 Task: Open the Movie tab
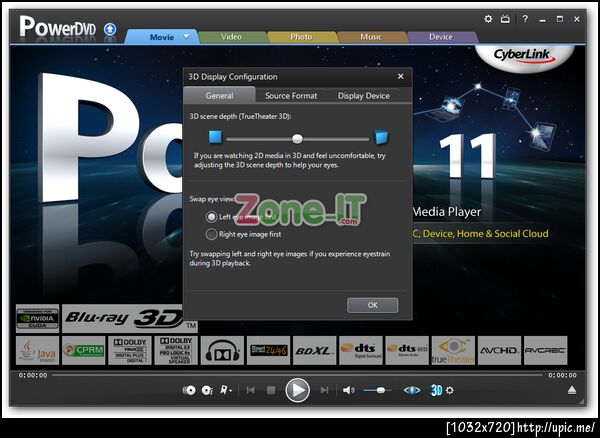click(x=161, y=37)
